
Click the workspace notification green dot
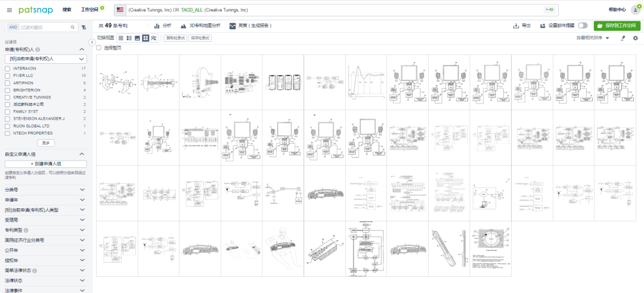coord(102,7)
